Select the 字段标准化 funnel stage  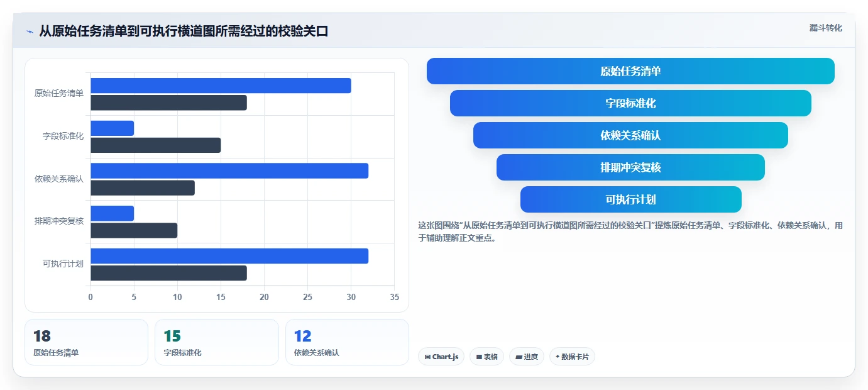point(630,103)
